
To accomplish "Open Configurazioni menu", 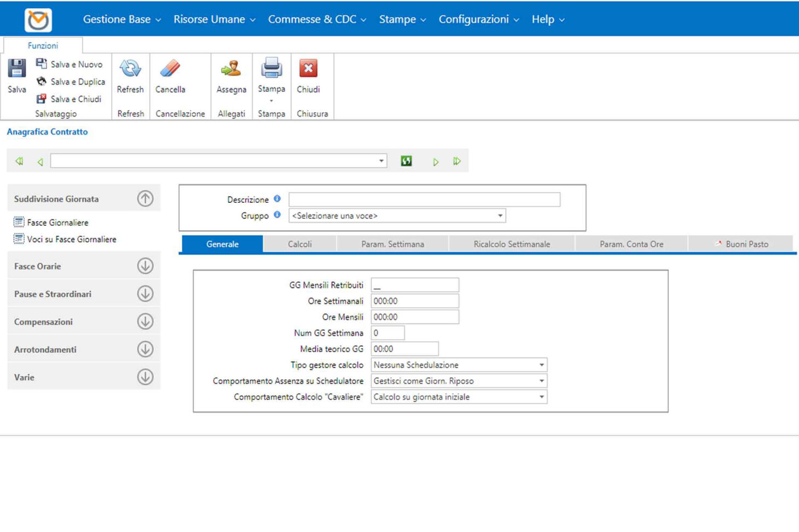I will 479,19.
